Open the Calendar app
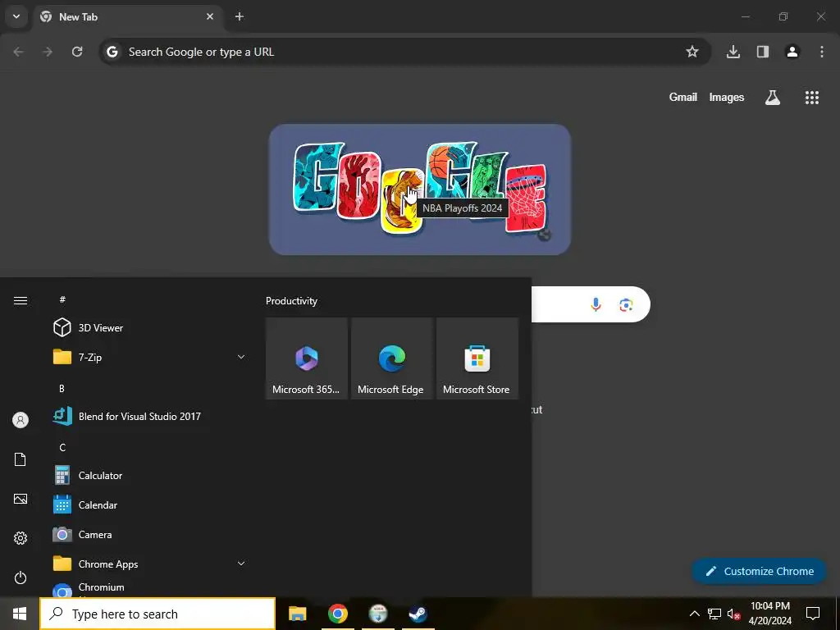The height and width of the screenshot is (630, 840). pyautogui.click(x=149, y=504)
